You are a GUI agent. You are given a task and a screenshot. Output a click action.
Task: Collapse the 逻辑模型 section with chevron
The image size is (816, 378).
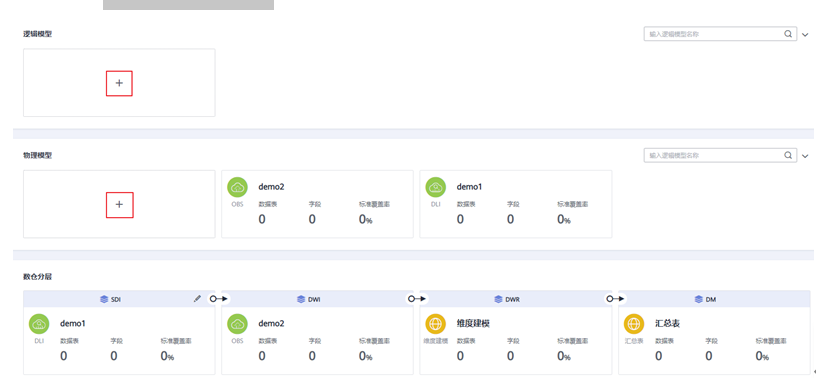806,34
